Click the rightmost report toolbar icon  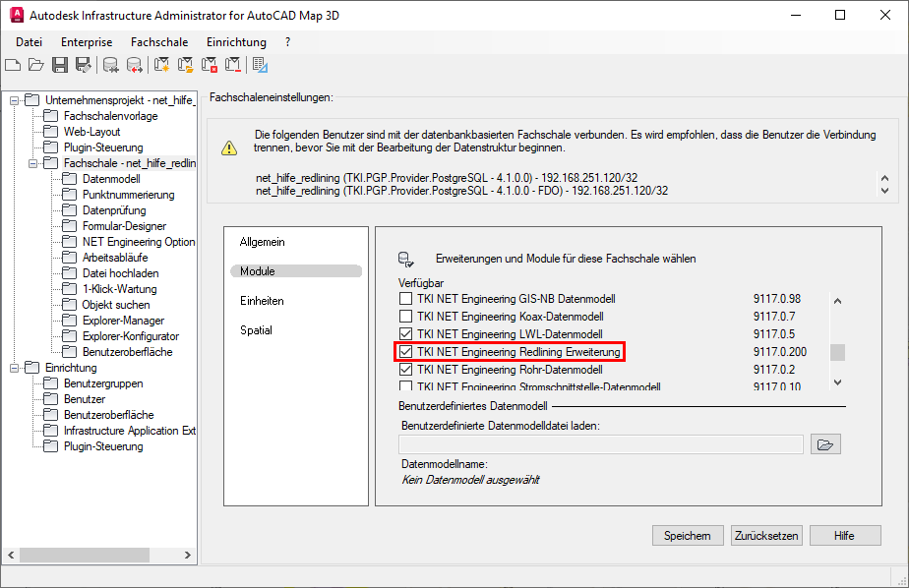coord(258,64)
